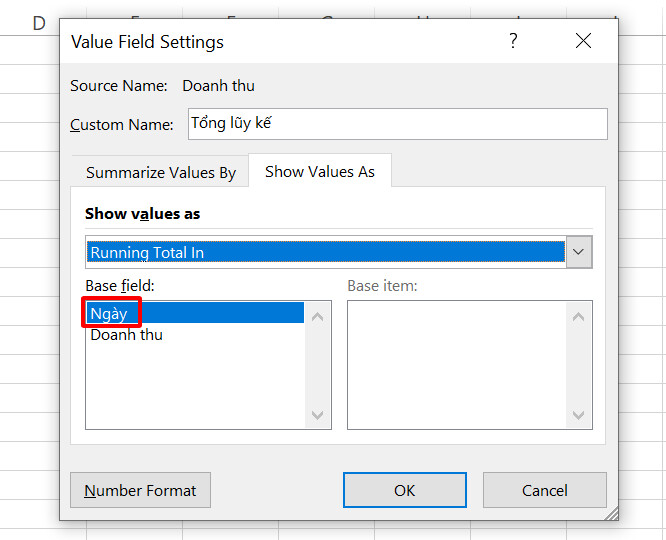Click the Custom Name text field

point(398,124)
